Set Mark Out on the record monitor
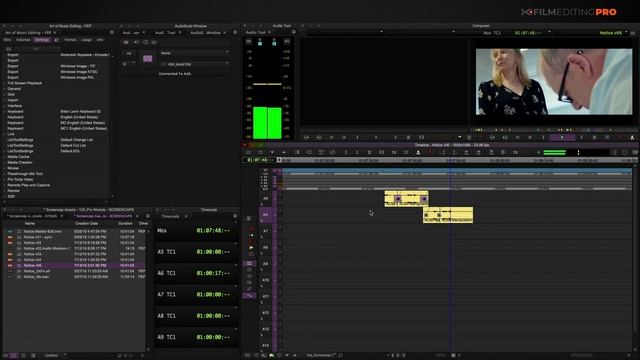 (x=582, y=138)
